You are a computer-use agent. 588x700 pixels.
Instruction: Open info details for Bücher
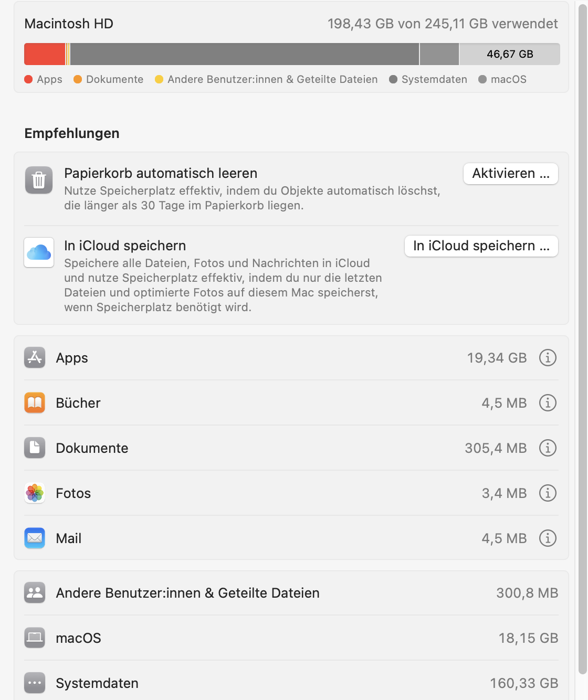(548, 402)
